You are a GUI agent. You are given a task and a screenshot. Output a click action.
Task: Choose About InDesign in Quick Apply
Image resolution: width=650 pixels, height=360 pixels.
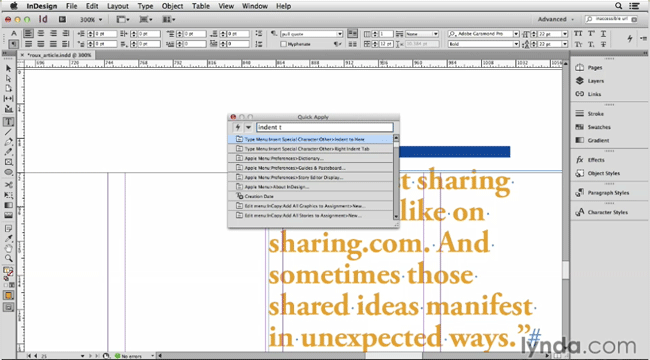click(310, 187)
